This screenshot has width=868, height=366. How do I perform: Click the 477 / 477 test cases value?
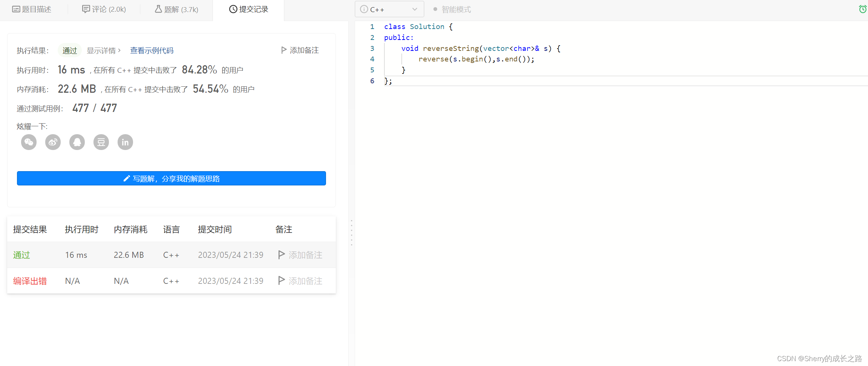(95, 108)
